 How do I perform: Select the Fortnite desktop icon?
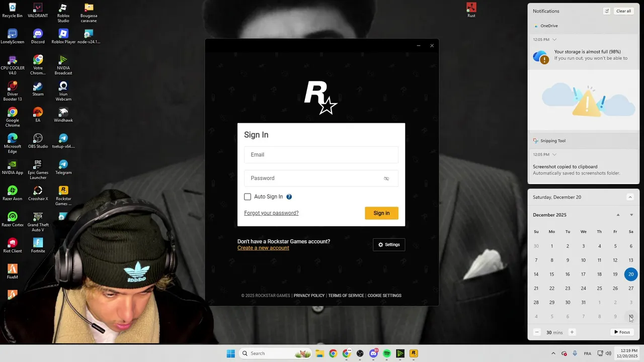[38, 246]
